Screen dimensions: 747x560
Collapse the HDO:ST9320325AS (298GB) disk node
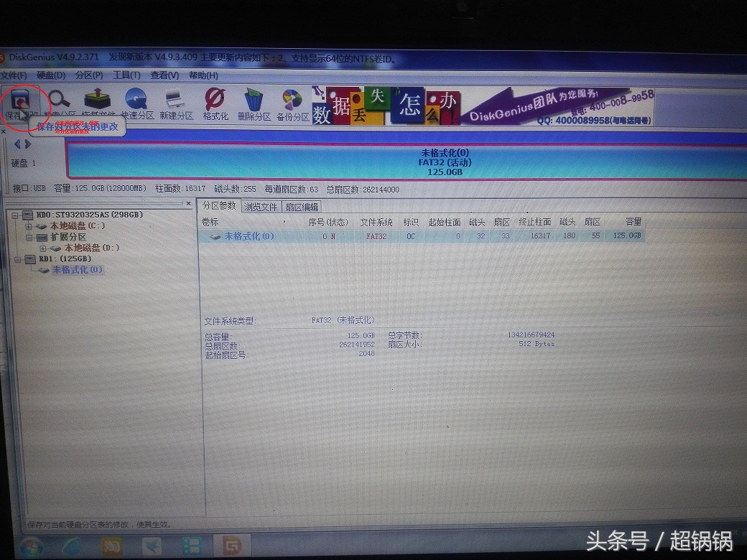14,215
